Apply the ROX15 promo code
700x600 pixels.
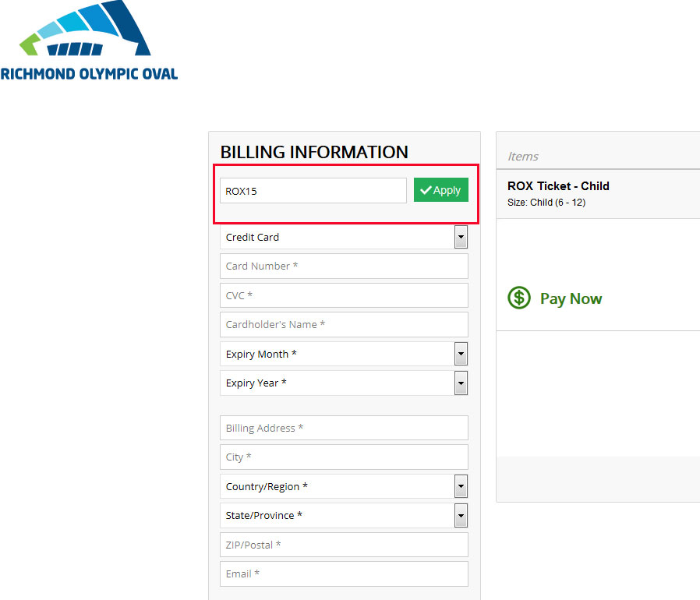440,190
